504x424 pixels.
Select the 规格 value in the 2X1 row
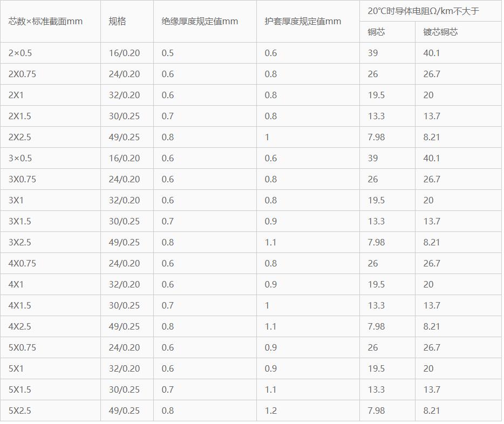tap(124, 95)
